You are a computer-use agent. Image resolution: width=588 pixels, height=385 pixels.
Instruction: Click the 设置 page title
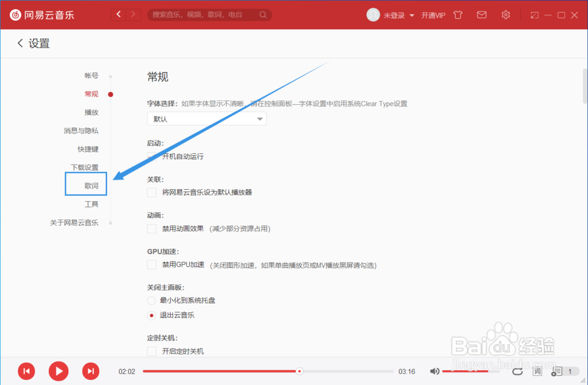pos(39,43)
